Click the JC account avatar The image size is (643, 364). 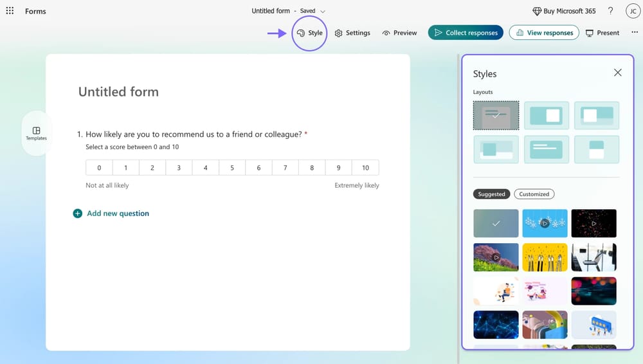(x=632, y=11)
